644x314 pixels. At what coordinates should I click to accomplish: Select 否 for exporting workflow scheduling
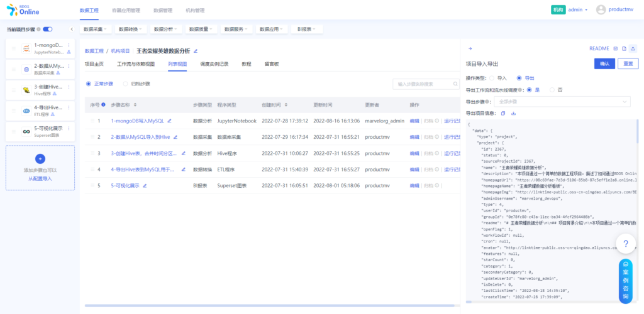coord(552,90)
